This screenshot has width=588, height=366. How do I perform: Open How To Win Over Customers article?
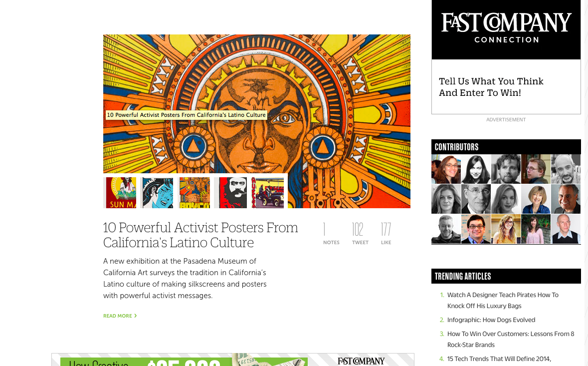point(510,340)
